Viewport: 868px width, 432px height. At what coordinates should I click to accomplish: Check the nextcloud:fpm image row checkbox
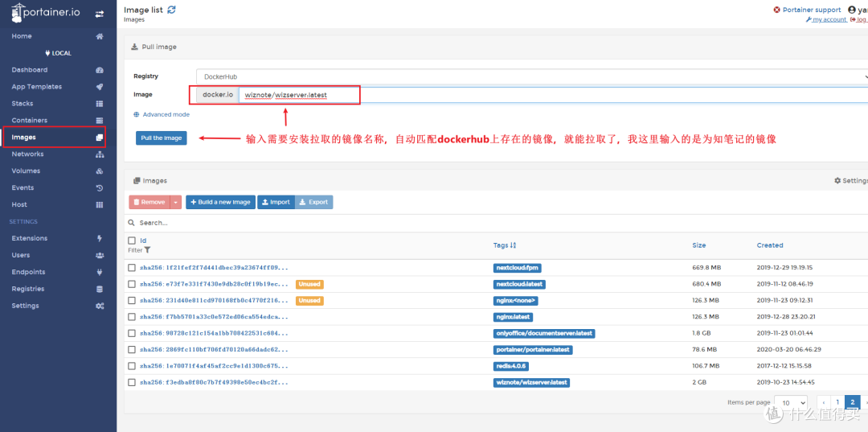[x=132, y=267]
